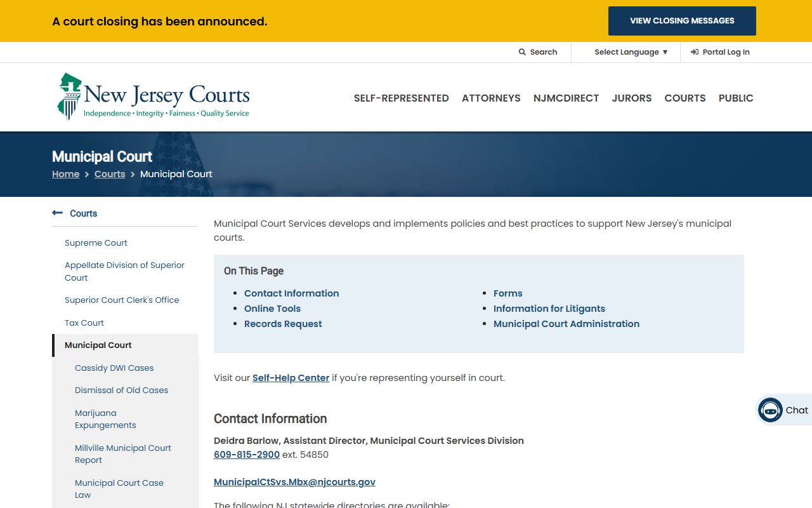Click the Portal Log In arrow icon
Screen dimensions: 812x508
click(695, 52)
